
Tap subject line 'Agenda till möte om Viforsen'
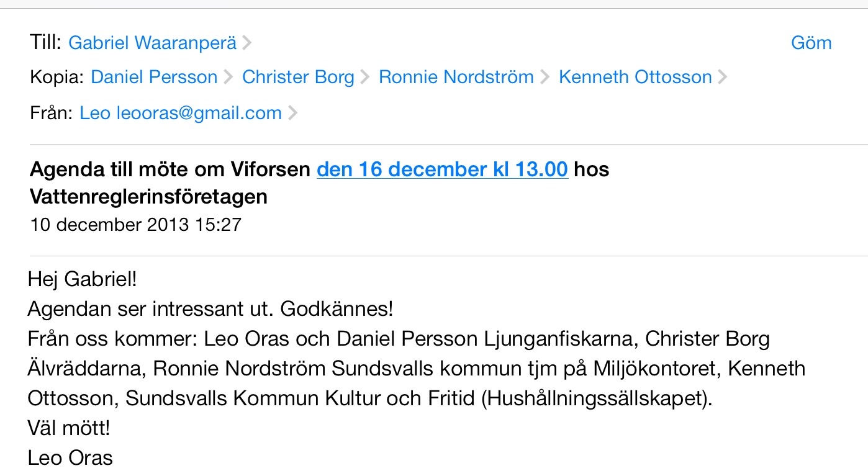(x=171, y=169)
